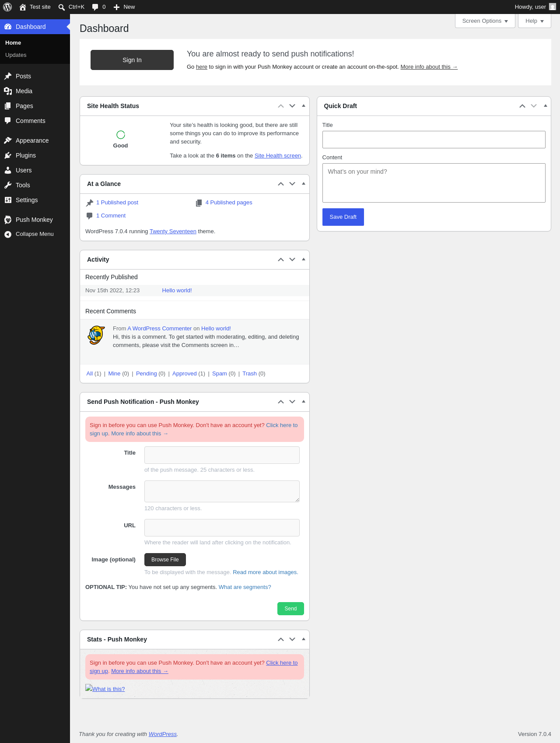Click the Appearance paintbrush icon
The image size is (560, 743).
pos(8,140)
